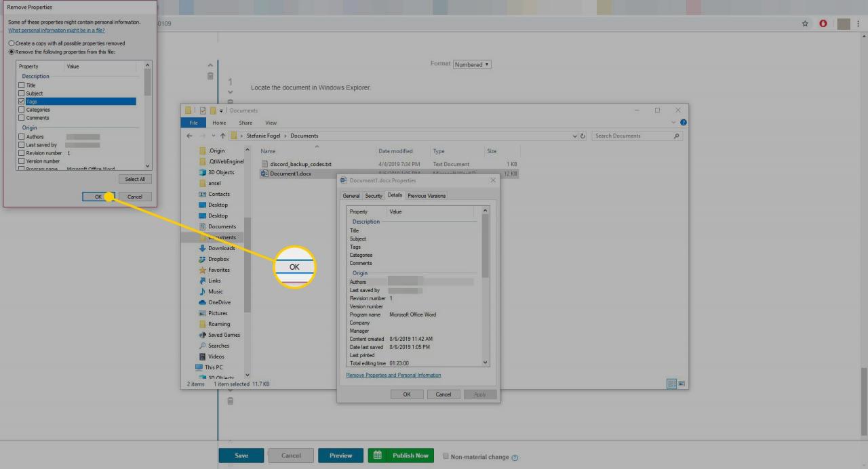Open Customize Quick Access Toolbar arrow
868x469 pixels.
tap(221, 110)
